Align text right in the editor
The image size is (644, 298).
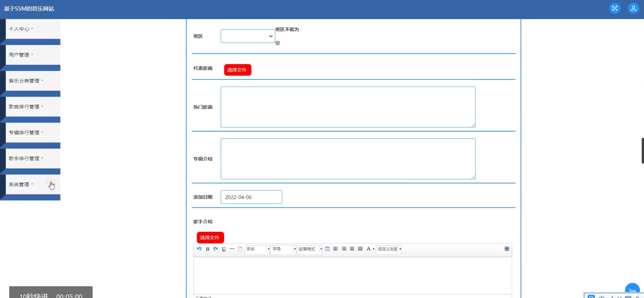pyautogui.click(x=344, y=249)
